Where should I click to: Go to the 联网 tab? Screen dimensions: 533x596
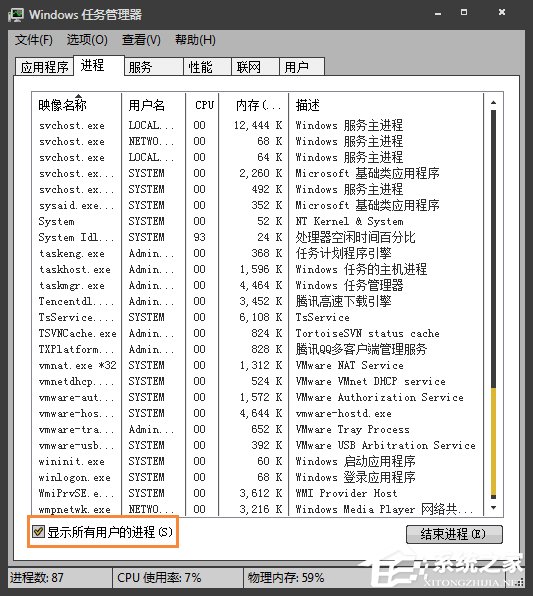[x=255, y=67]
